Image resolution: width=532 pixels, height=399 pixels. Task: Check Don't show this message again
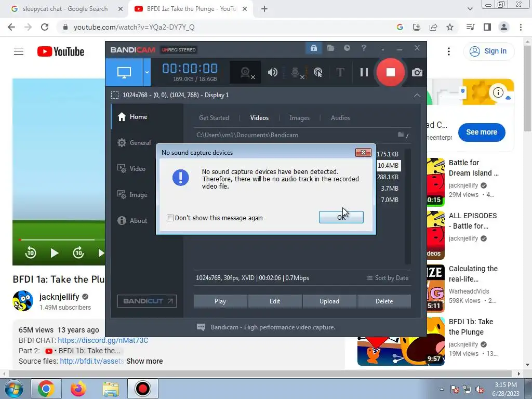170,218
